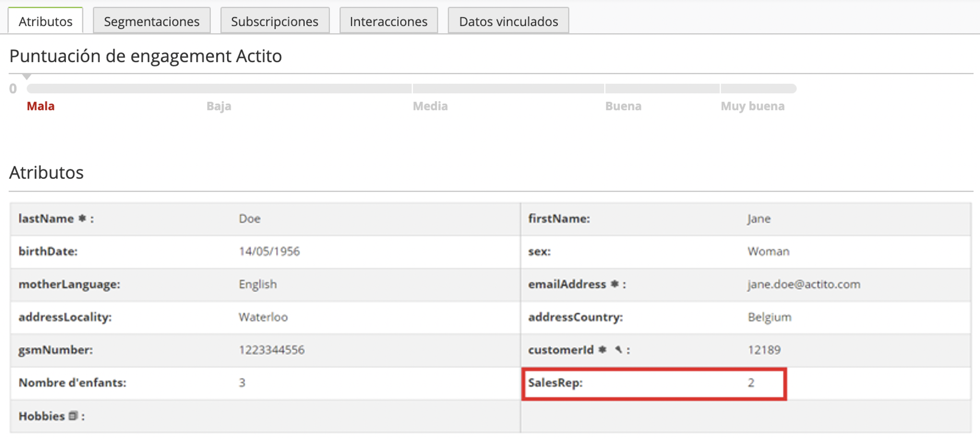Click the firstName value Jane
The width and height of the screenshot is (980, 441).
point(759,218)
